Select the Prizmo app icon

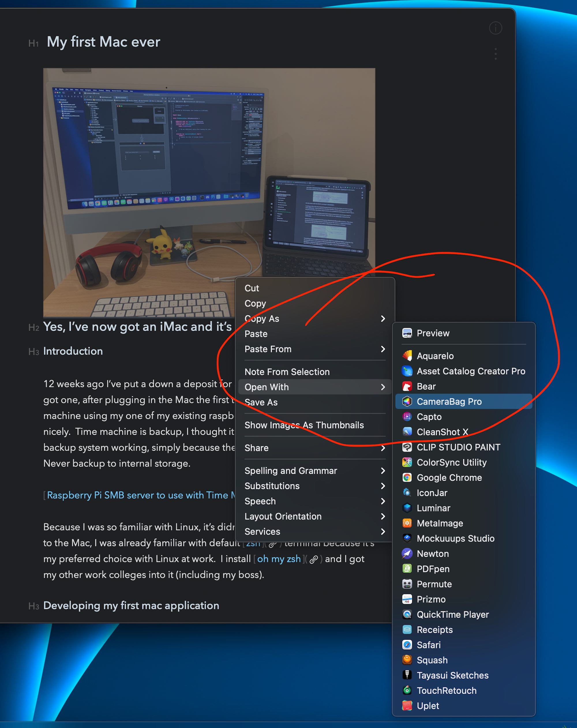pos(407,599)
